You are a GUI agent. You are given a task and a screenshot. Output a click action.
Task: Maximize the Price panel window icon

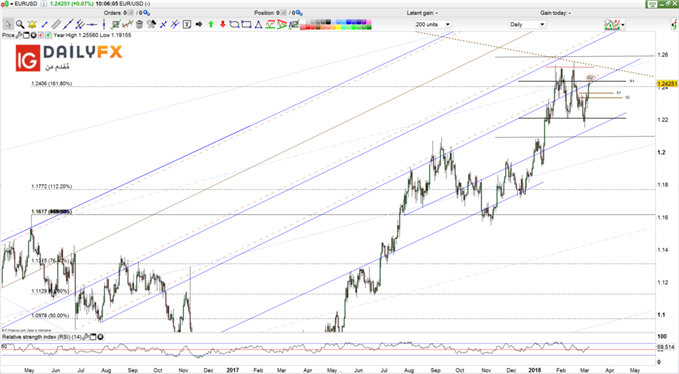(26, 35)
